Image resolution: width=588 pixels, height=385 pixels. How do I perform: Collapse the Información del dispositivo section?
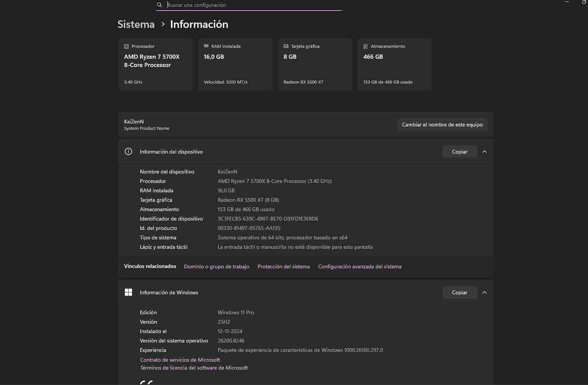485,151
